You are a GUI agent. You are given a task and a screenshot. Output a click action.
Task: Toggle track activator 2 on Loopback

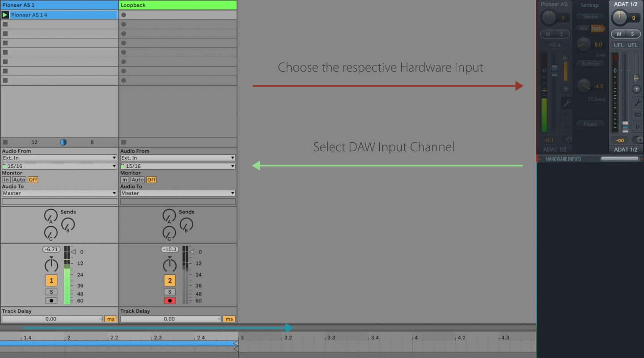(x=169, y=281)
